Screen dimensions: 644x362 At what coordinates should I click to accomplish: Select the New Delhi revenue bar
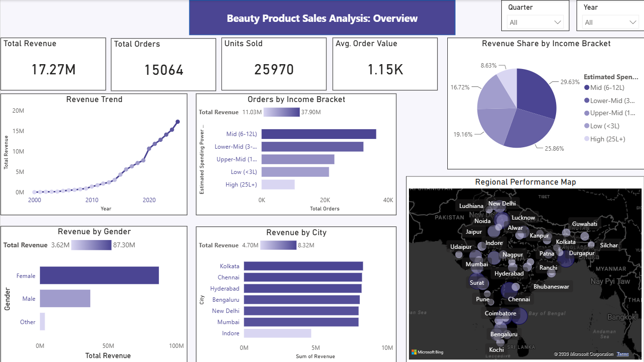pos(301,310)
